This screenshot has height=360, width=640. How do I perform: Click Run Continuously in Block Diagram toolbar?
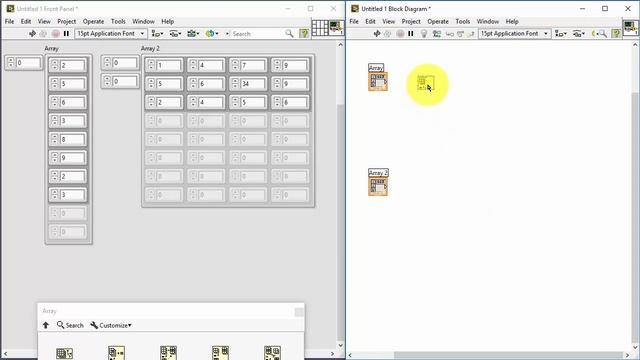click(x=388, y=33)
